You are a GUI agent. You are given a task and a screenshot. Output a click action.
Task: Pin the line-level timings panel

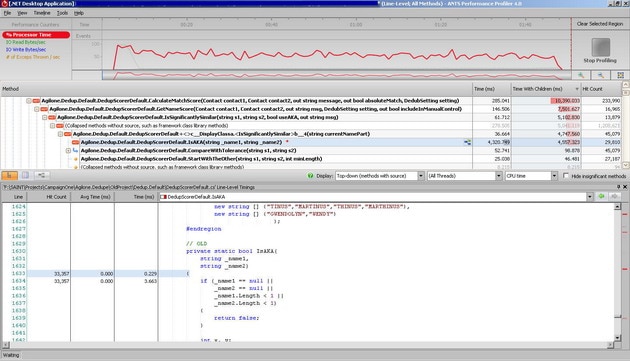[619, 187]
